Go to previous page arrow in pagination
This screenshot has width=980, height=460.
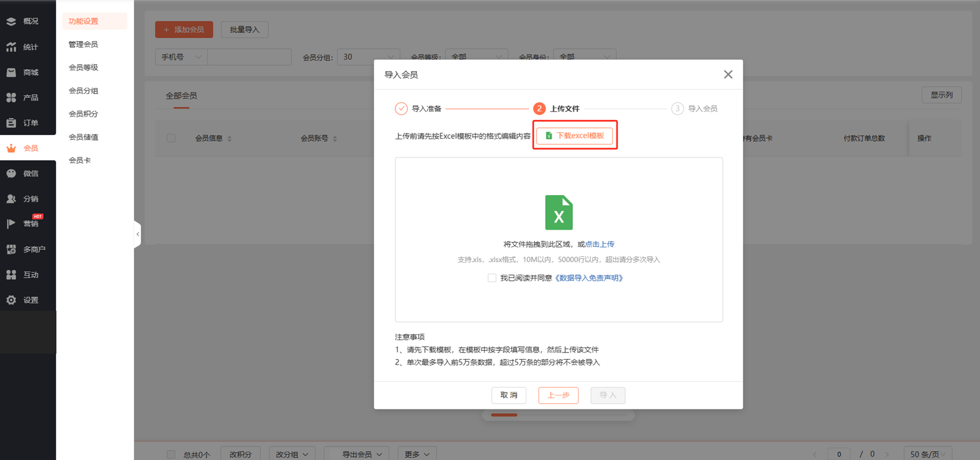pyautogui.click(x=815, y=455)
